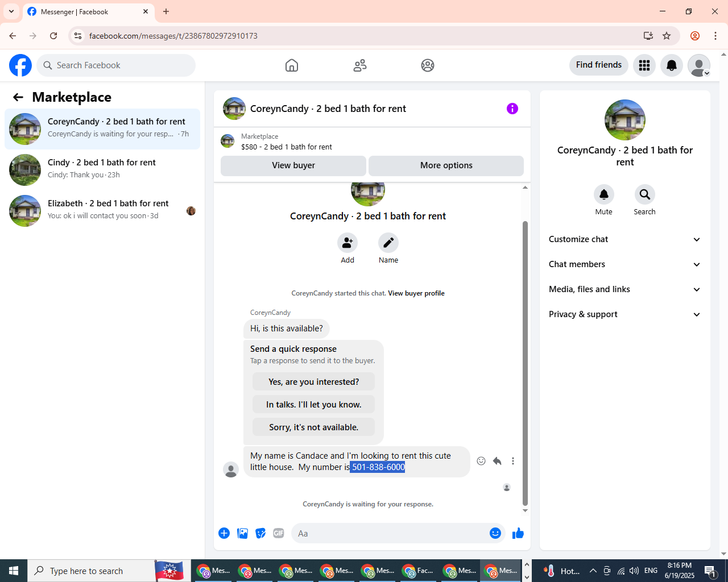This screenshot has width=728, height=582.
Task: Add people to the chat
Action: [348, 243]
